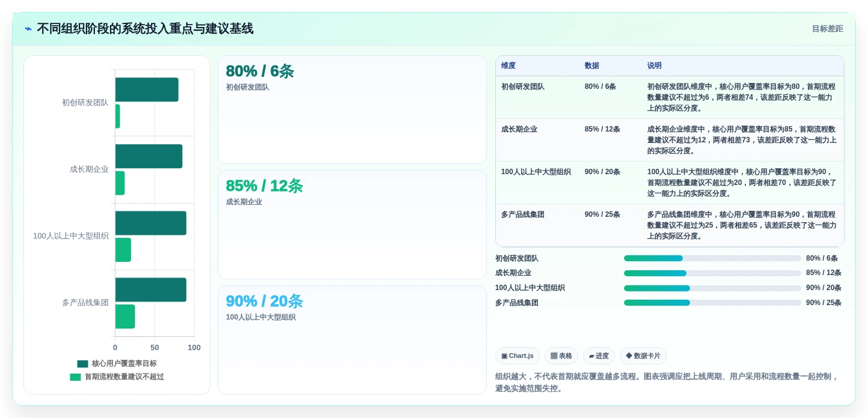Select the Chart.js tag chip

pos(517,356)
